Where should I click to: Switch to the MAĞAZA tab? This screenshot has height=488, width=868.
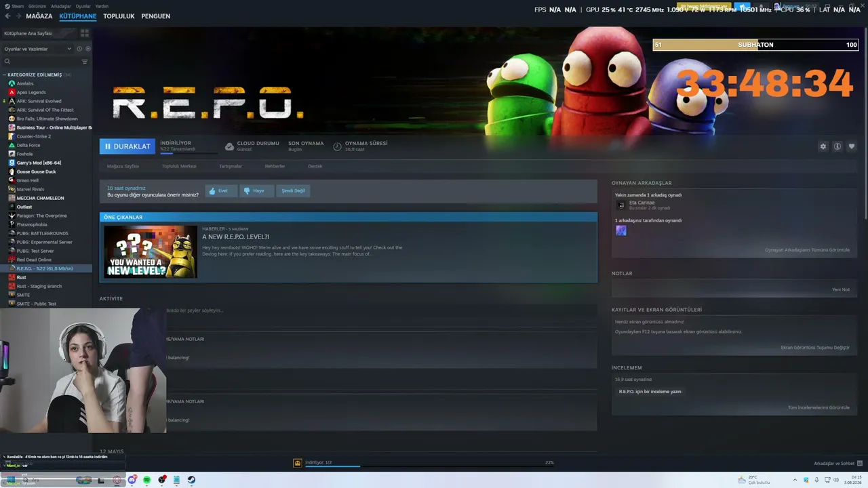[x=39, y=16]
